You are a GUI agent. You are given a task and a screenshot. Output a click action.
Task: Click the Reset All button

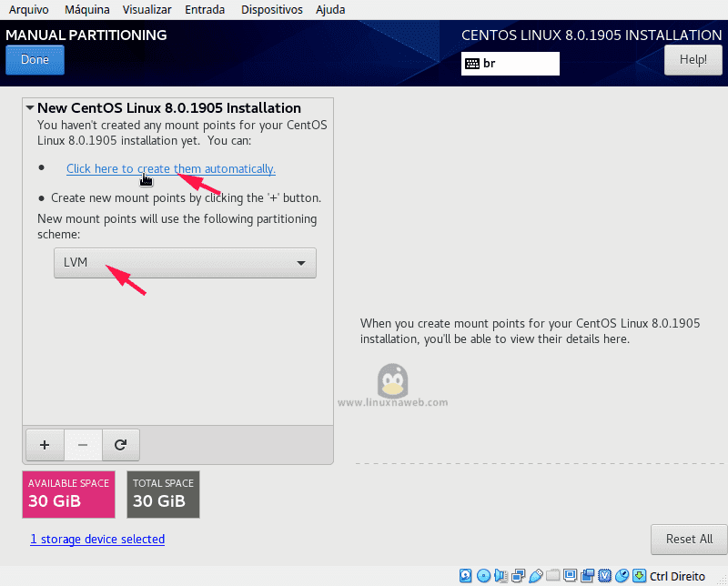pos(689,539)
